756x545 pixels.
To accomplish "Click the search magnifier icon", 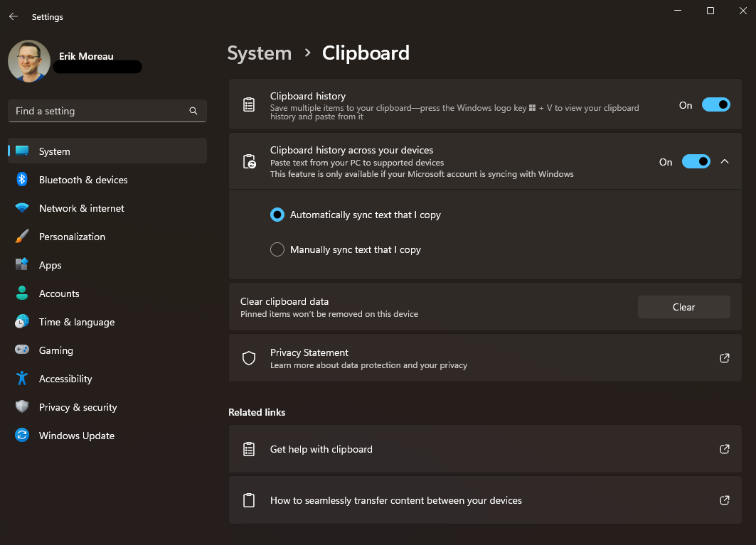I will pos(193,111).
